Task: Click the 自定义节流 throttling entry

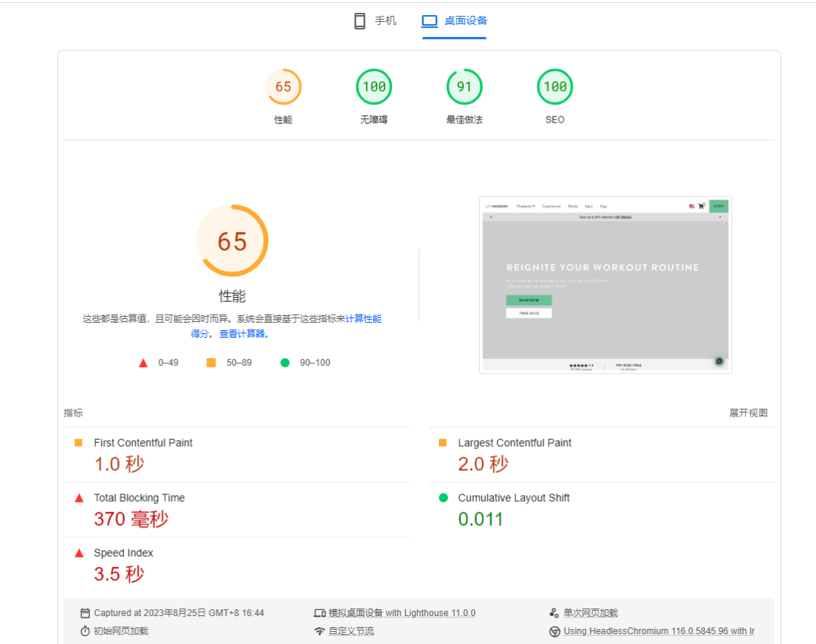Action: click(351, 631)
